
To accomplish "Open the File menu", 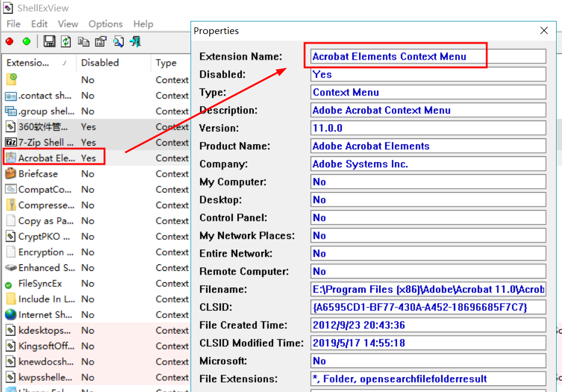I will pos(13,24).
